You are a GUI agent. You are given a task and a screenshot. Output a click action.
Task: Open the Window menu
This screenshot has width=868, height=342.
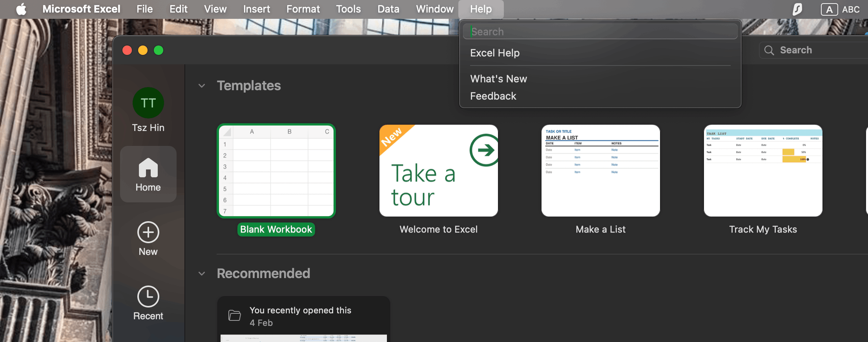pos(435,9)
